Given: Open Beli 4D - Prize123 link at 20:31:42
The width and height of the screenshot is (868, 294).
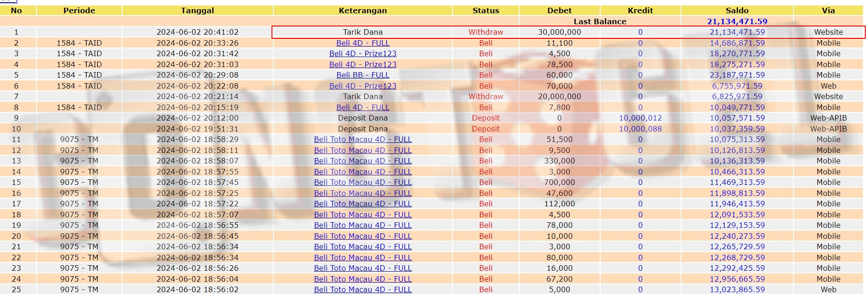Looking at the screenshot, I should click(362, 53).
